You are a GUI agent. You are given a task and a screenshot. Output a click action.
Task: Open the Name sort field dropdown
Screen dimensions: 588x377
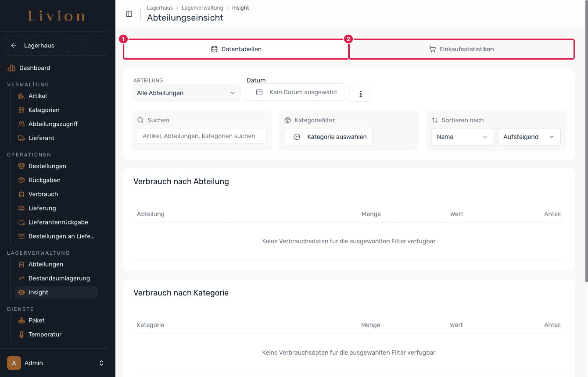point(463,137)
